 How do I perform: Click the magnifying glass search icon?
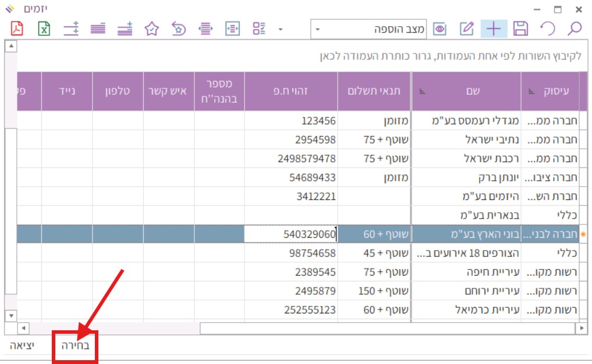575,28
